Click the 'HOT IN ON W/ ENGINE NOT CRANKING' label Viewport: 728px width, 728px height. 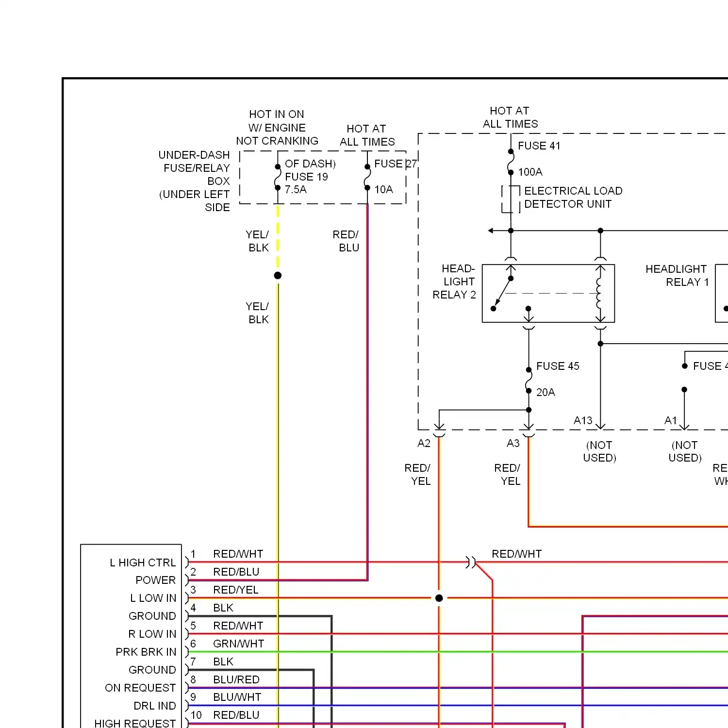[277, 128]
